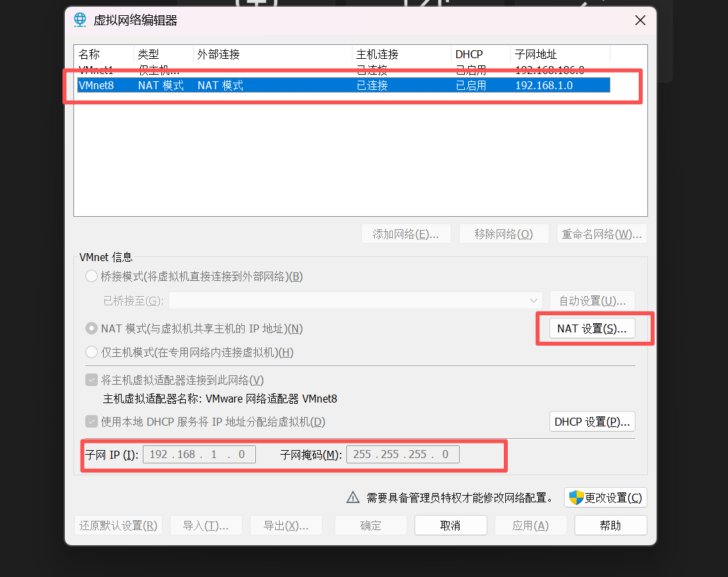This screenshot has width=728, height=577.
Task: Click 添加网络(E)... button
Action: tap(406, 234)
